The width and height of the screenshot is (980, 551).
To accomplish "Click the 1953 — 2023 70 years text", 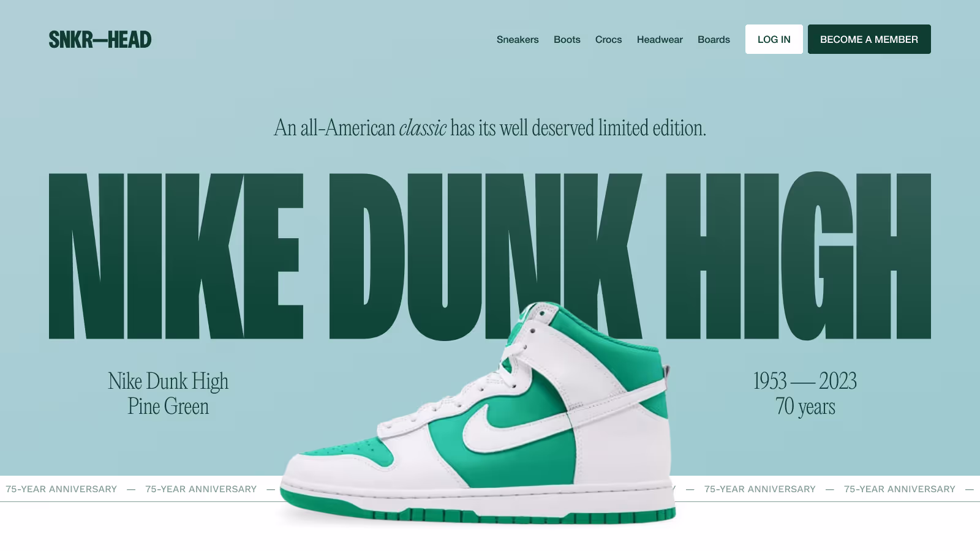I will [x=805, y=394].
